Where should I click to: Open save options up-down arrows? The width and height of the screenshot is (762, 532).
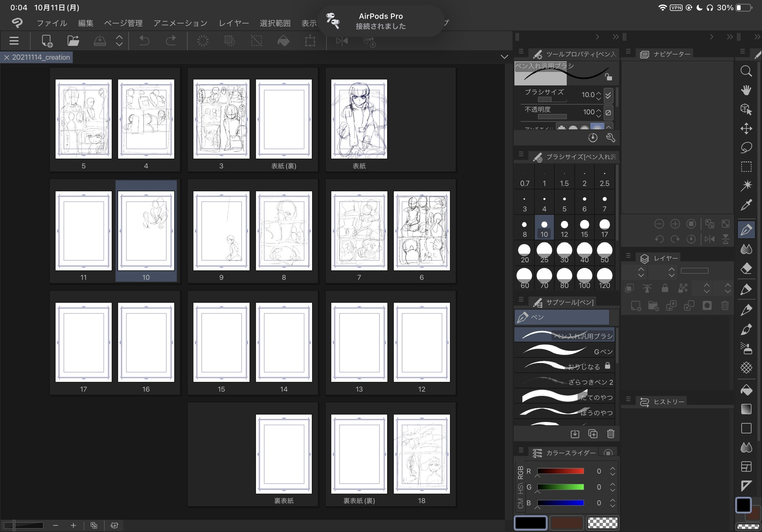(119, 41)
